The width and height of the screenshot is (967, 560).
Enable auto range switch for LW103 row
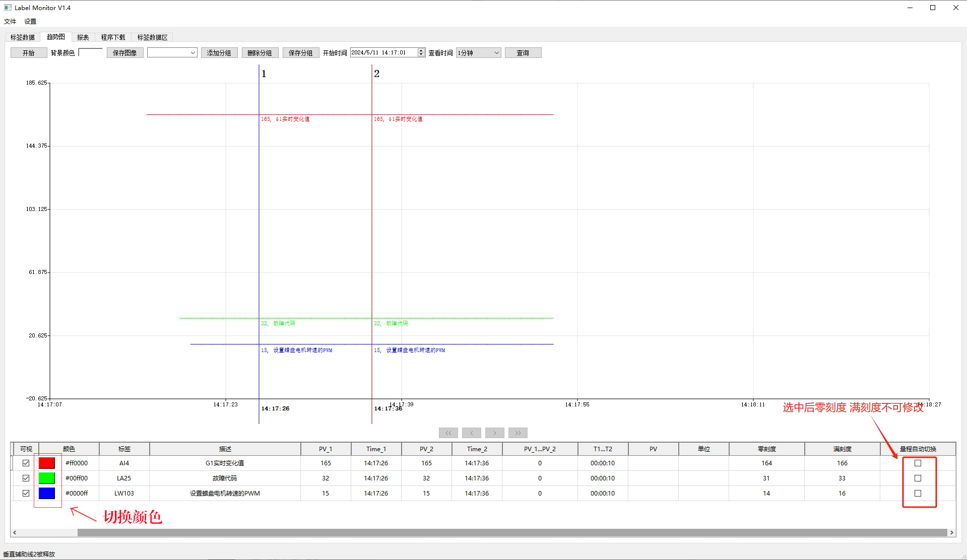(x=918, y=494)
